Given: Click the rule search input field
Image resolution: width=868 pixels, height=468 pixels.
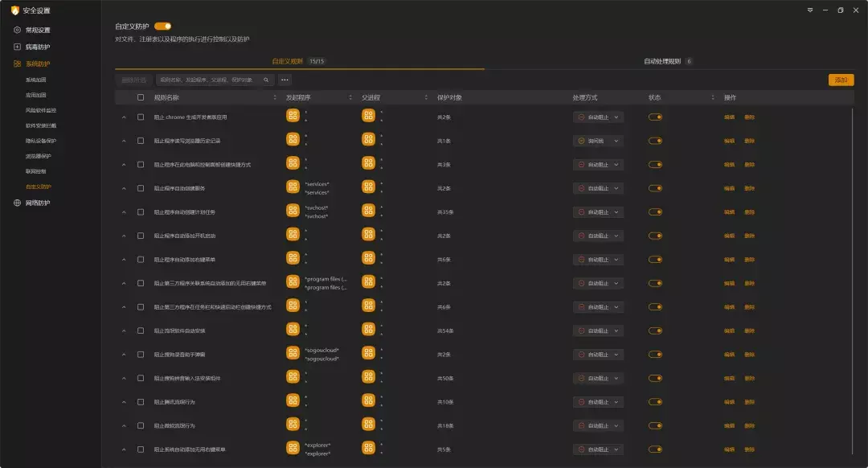Looking at the screenshot, I should 209,80.
